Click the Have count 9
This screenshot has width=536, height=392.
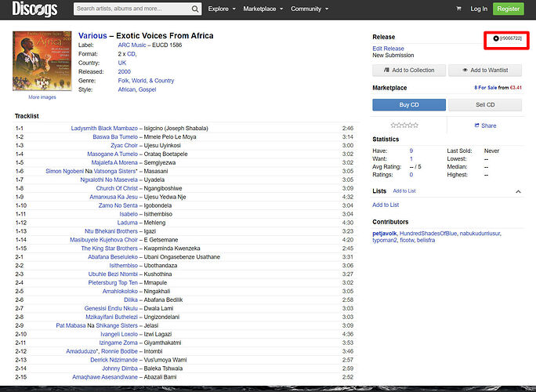click(x=411, y=151)
